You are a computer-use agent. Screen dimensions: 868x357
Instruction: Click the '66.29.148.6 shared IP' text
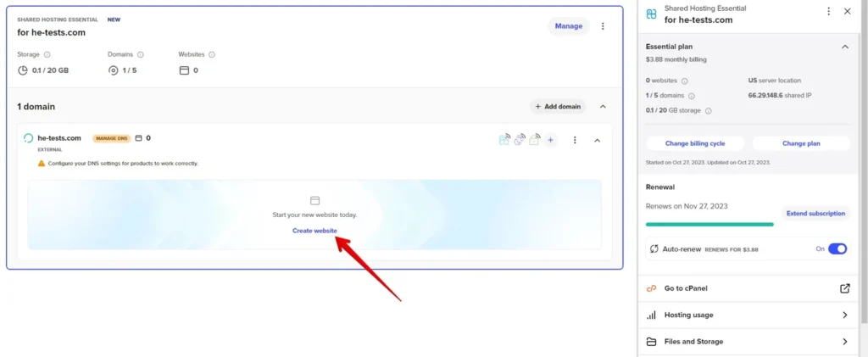[780, 95]
